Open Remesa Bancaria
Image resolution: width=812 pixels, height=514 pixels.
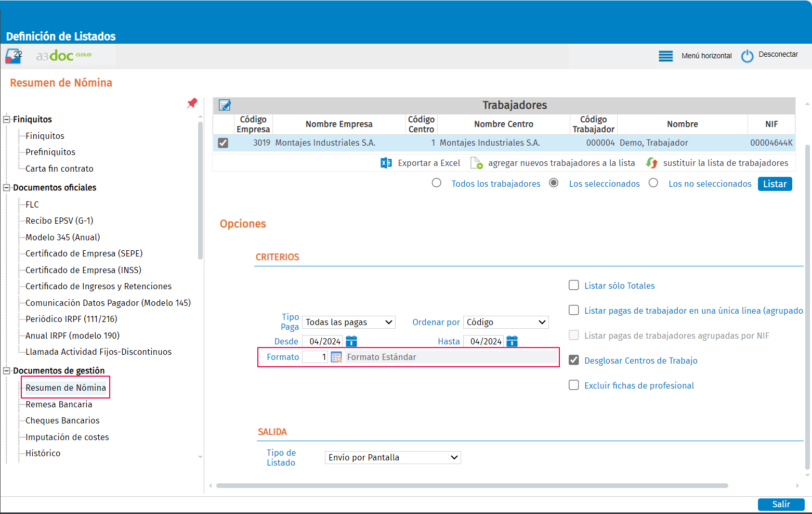59,404
